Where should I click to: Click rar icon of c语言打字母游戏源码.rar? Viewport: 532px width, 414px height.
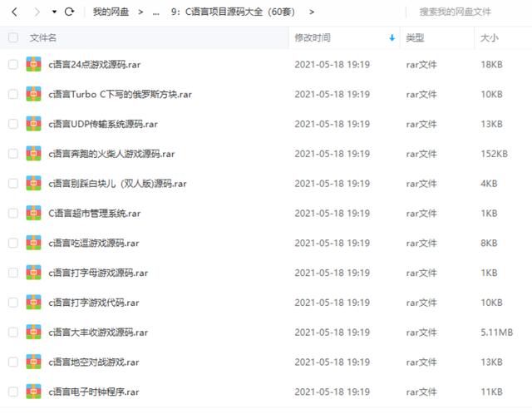(33, 273)
